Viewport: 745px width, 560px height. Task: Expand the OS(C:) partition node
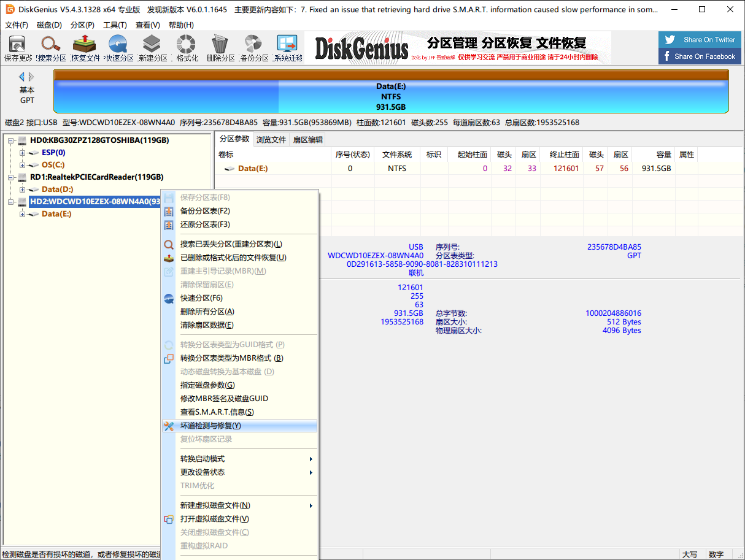[x=23, y=165]
